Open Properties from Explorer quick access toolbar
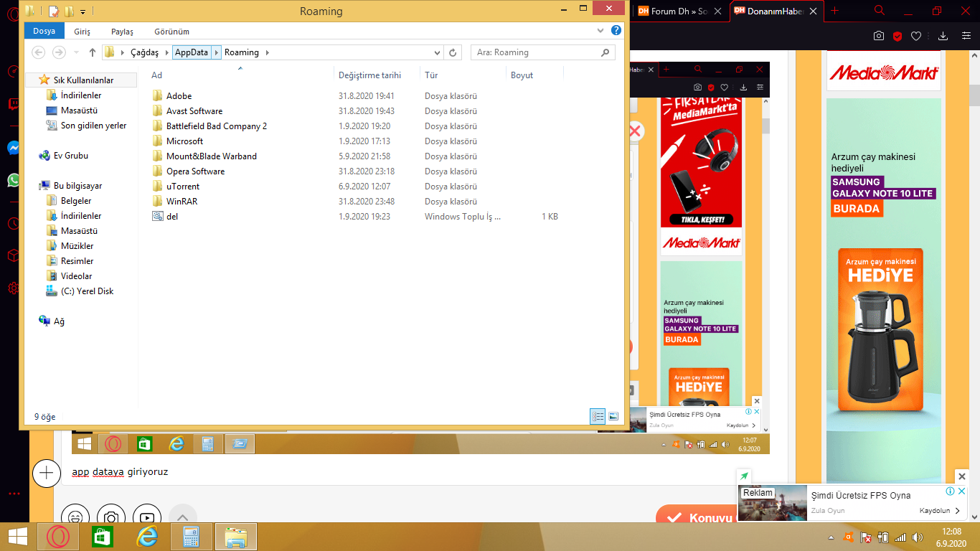 point(54,11)
